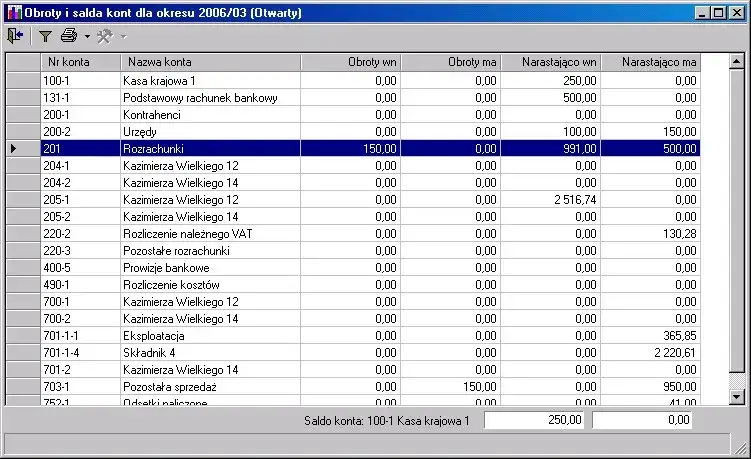Open the filter funnel tool
Screen dimensions: 751x459
pos(45,36)
